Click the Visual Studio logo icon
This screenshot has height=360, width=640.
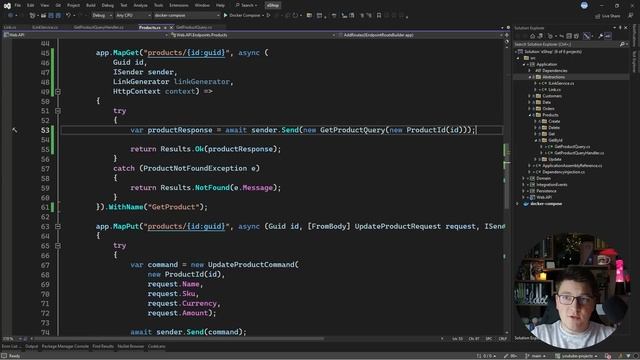7,5
